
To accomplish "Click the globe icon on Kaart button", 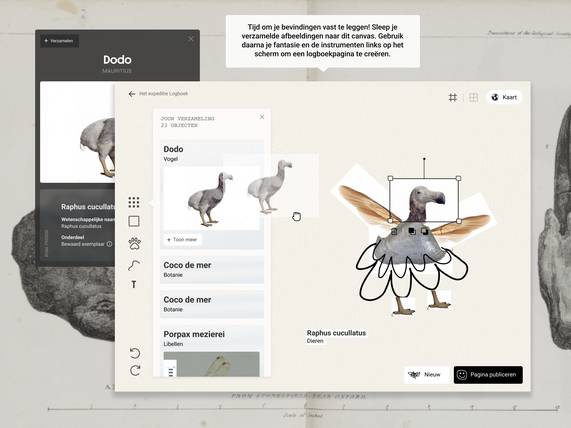I will [495, 97].
